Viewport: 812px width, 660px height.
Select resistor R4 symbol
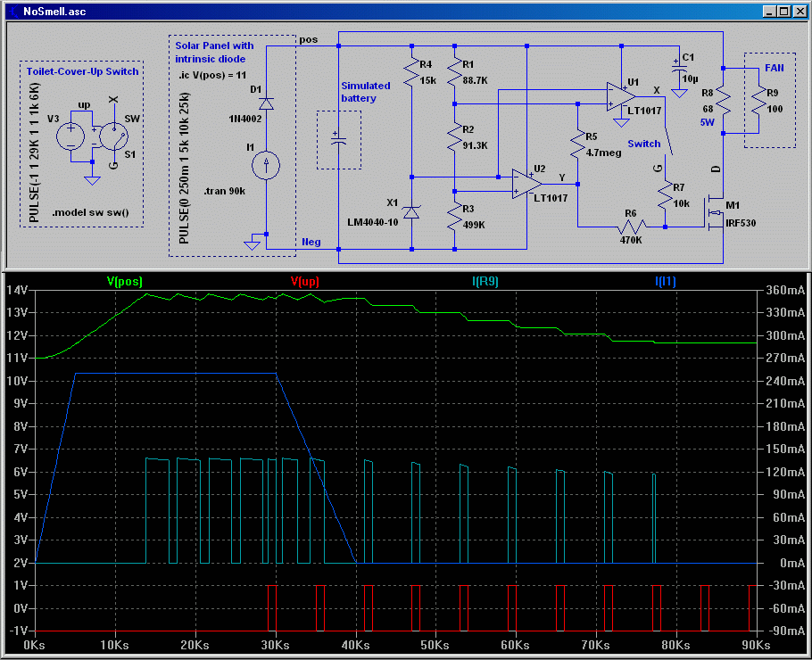(x=411, y=72)
